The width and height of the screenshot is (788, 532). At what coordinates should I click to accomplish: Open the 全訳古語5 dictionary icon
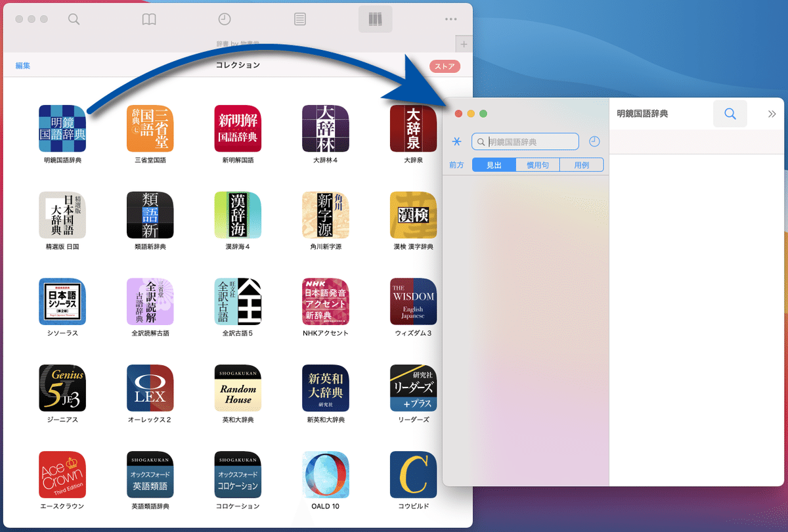click(238, 301)
